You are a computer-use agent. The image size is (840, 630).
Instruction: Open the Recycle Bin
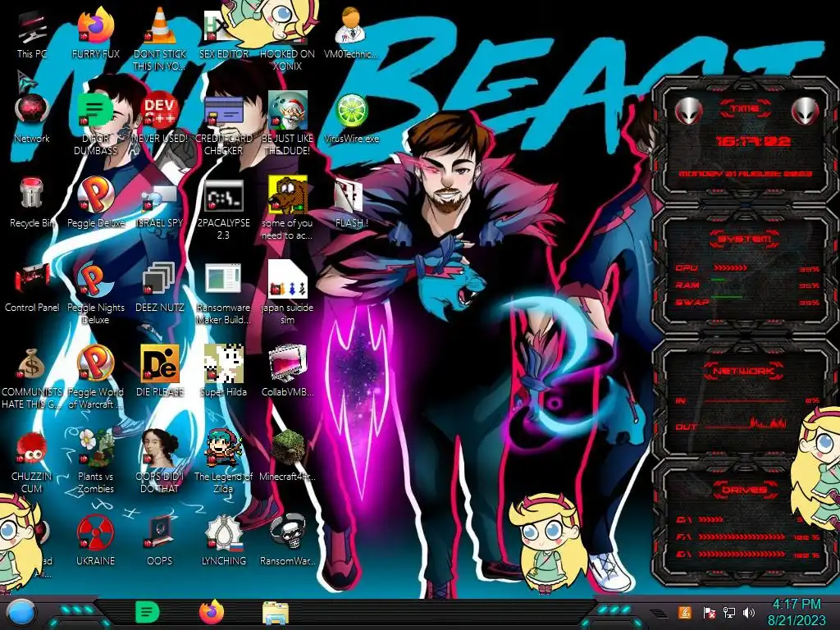pos(32,203)
